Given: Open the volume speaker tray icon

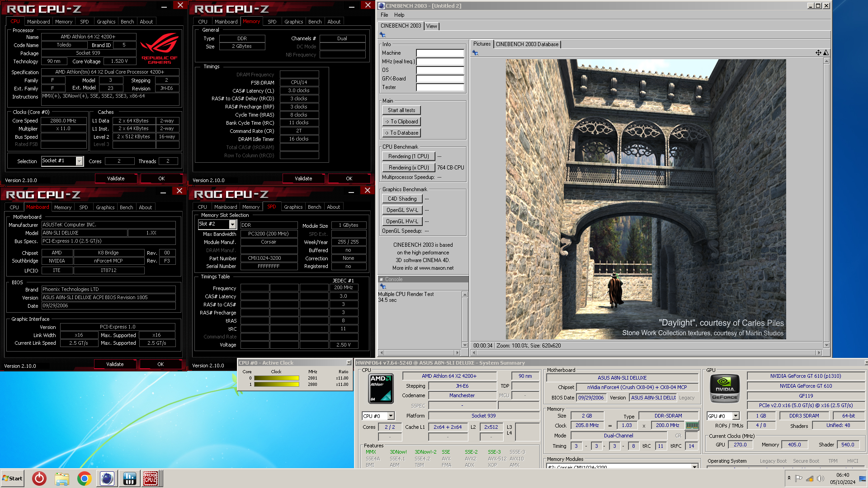Looking at the screenshot, I should [x=821, y=479].
